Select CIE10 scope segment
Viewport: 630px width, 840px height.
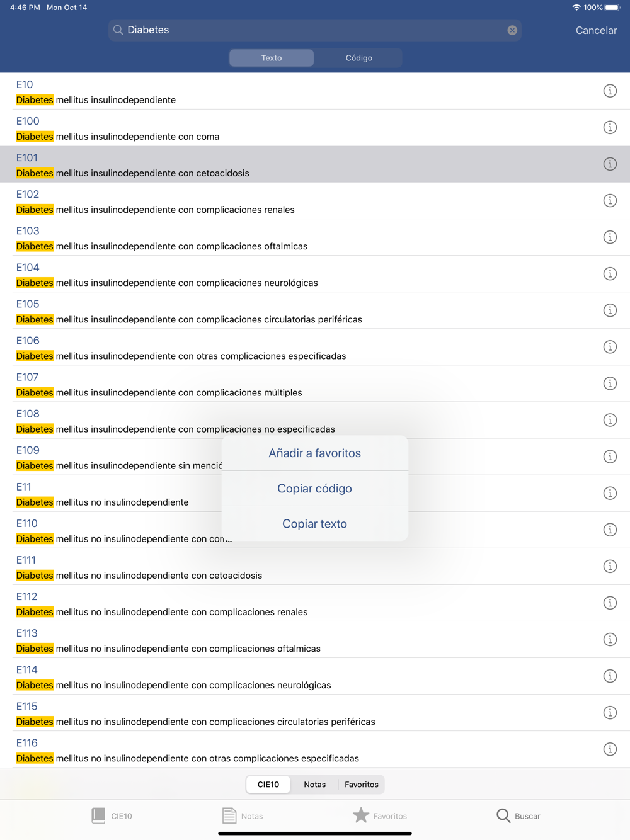268,785
